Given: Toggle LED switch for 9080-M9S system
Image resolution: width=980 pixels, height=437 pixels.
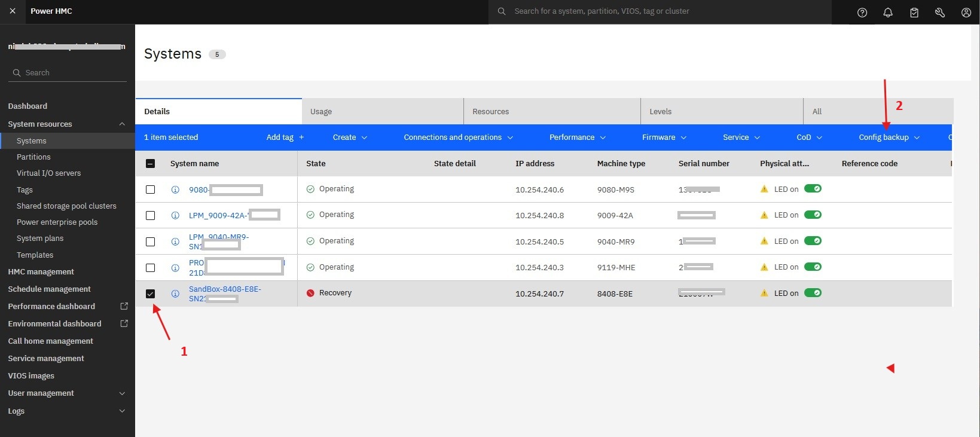Looking at the screenshot, I should pyautogui.click(x=813, y=189).
